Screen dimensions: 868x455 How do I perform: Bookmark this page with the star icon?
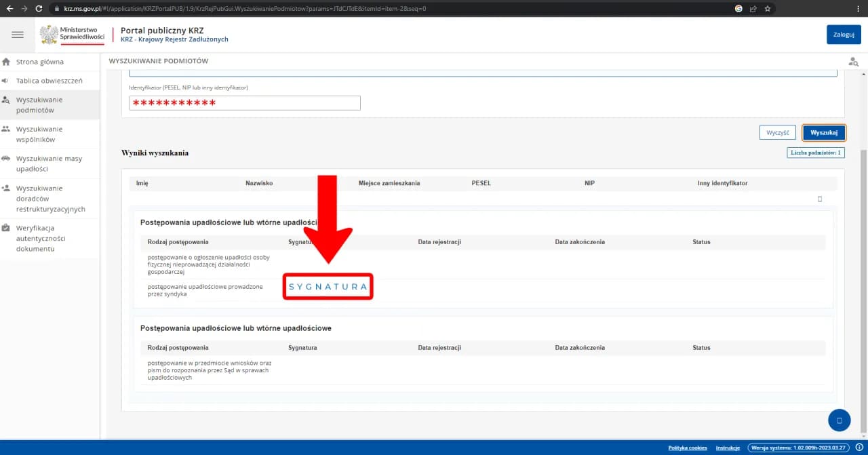[768, 9]
